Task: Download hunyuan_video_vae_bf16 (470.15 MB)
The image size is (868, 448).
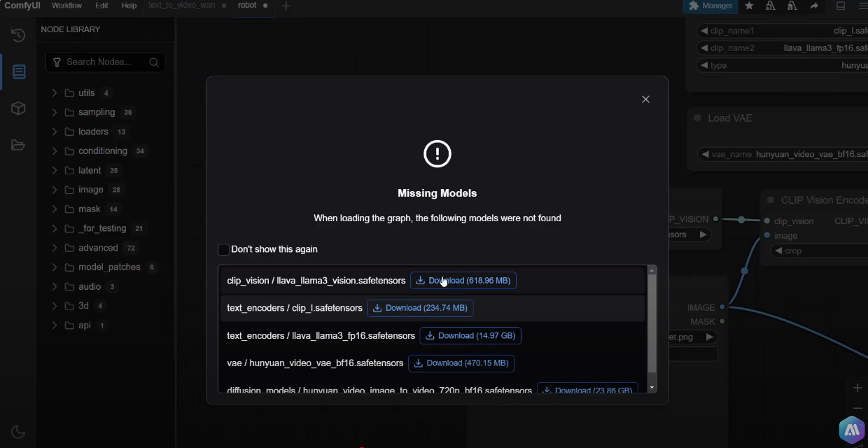Action: [x=461, y=363]
